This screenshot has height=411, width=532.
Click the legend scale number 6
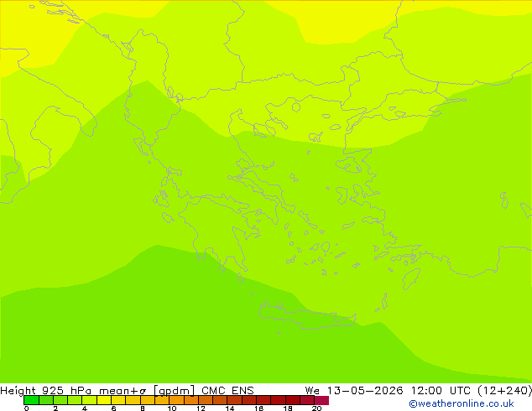click(113, 408)
